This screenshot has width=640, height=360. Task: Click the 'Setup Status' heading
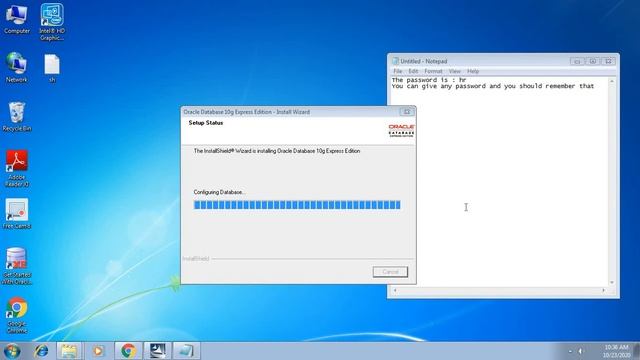coord(206,123)
